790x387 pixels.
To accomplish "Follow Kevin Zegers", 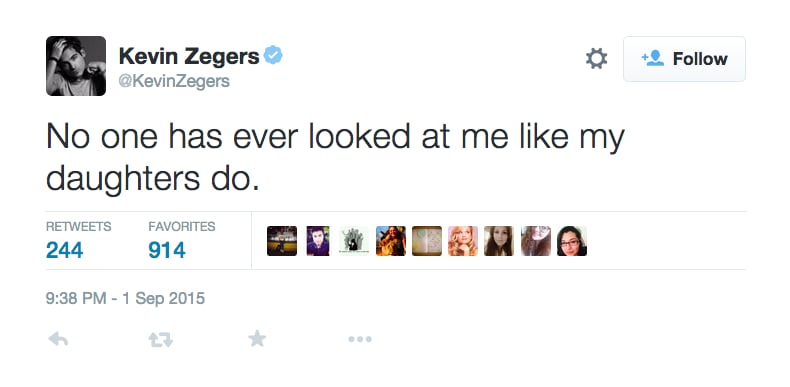I will tap(684, 59).
